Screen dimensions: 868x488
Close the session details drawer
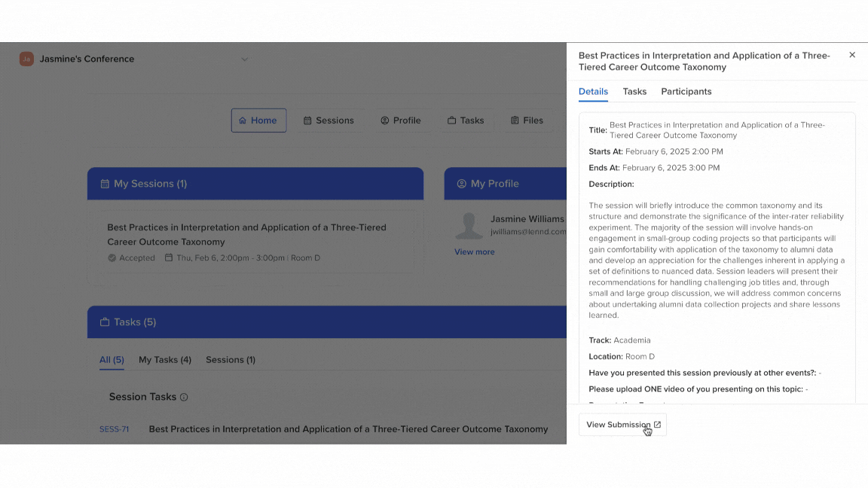click(852, 54)
